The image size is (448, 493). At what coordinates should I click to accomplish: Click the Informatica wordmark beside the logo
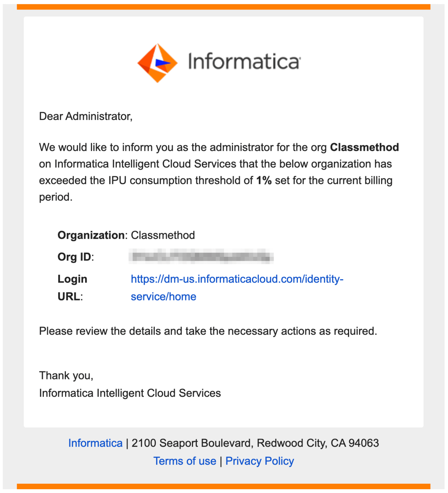coord(244,61)
